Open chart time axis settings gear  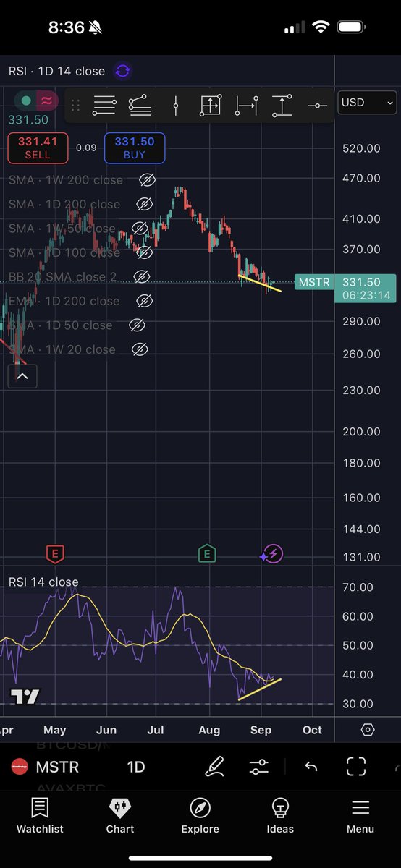(x=368, y=730)
